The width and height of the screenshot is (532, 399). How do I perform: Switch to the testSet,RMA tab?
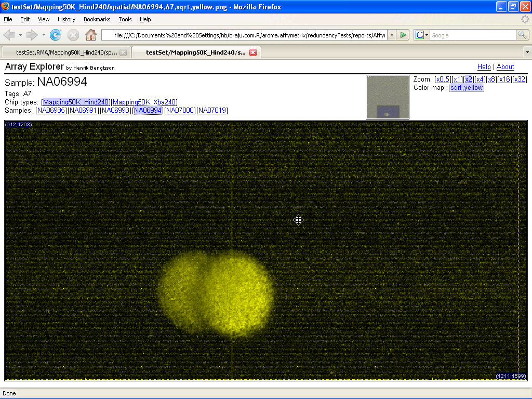click(x=65, y=52)
